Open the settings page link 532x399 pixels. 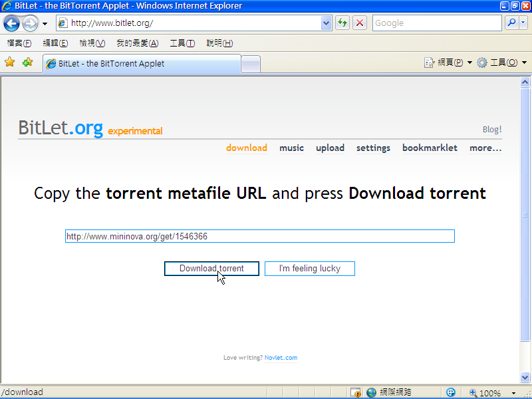coord(373,148)
